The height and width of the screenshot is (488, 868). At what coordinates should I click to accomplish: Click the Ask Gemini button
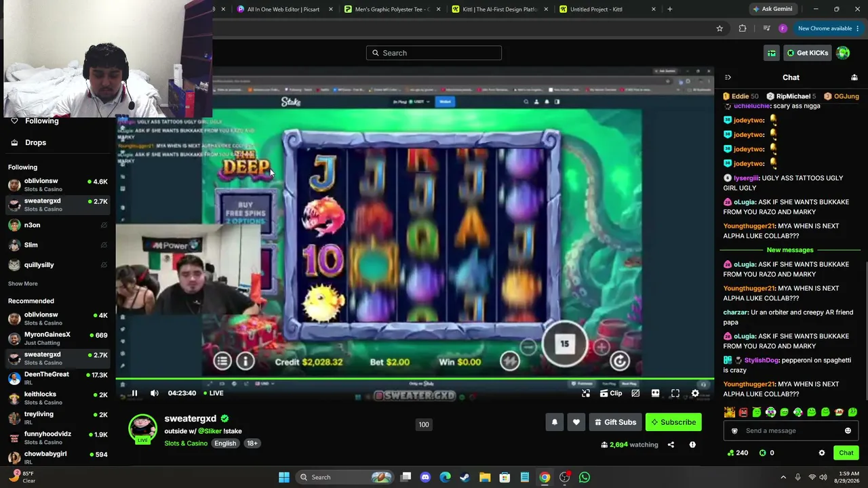[772, 9]
